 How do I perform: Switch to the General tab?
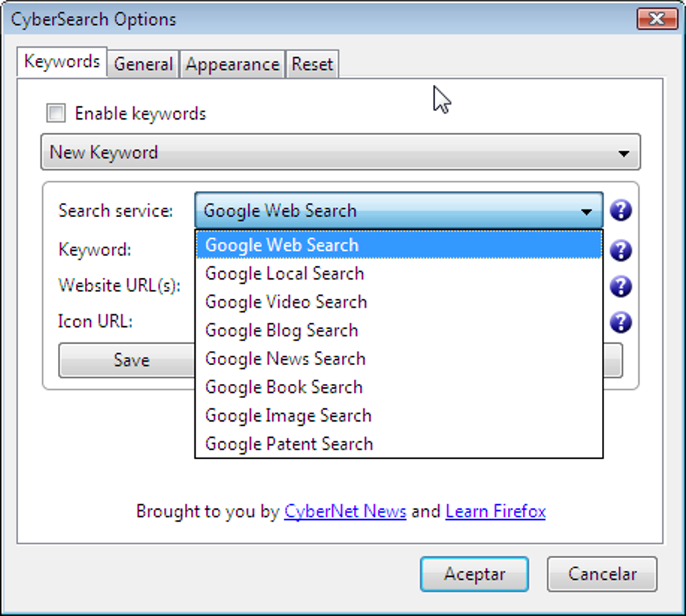click(x=142, y=64)
